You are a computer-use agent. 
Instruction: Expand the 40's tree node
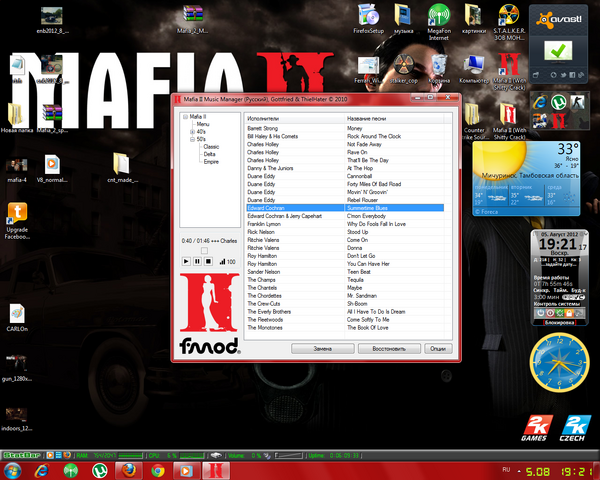tap(192, 132)
